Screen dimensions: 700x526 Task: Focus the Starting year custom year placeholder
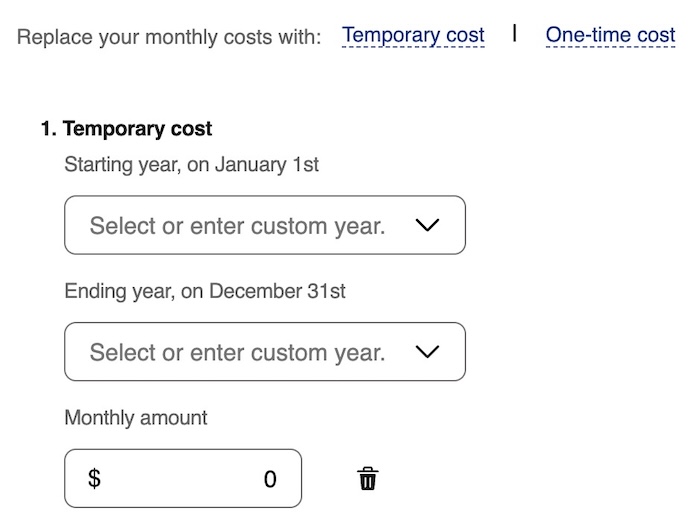tap(237, 226)
